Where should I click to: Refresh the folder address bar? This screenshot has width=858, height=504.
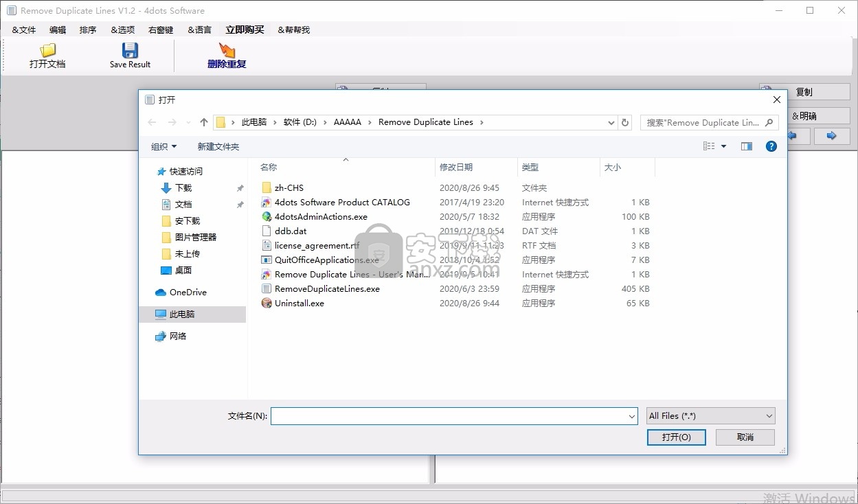[625, 122]
